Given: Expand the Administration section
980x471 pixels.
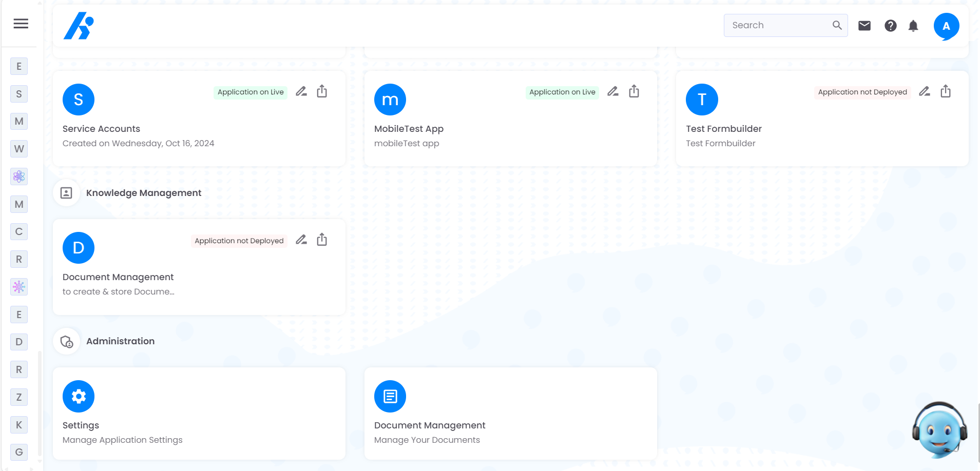Looking at the screenshot, I should [x=120, y=341].
